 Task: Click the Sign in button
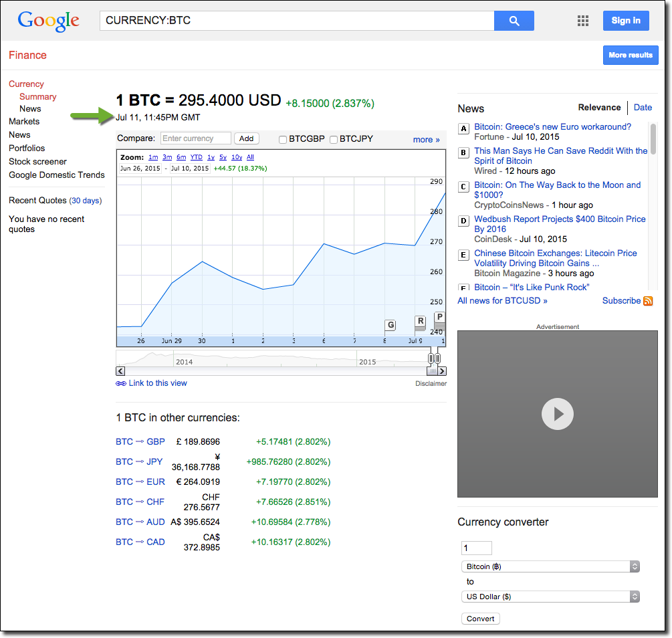point(625,21)
